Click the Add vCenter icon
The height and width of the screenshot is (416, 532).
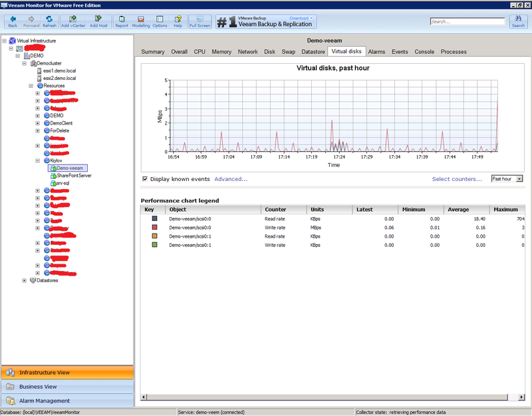tap(73, 21)
